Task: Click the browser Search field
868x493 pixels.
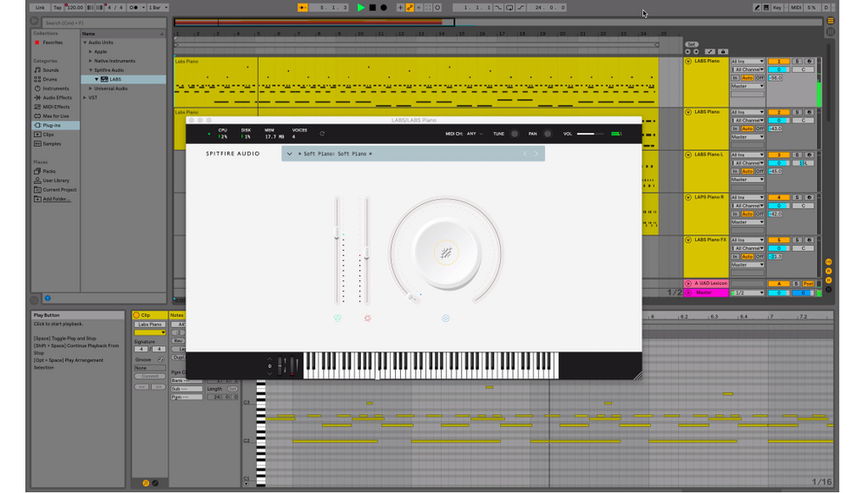Action: pyautogui.click(x=104, y=23)
